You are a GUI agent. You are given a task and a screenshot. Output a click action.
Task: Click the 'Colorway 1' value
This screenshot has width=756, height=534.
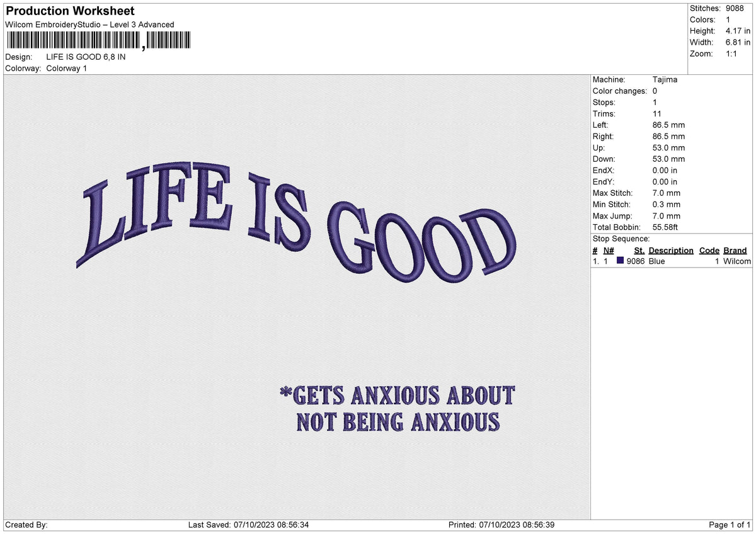click(x=67, y=68)
